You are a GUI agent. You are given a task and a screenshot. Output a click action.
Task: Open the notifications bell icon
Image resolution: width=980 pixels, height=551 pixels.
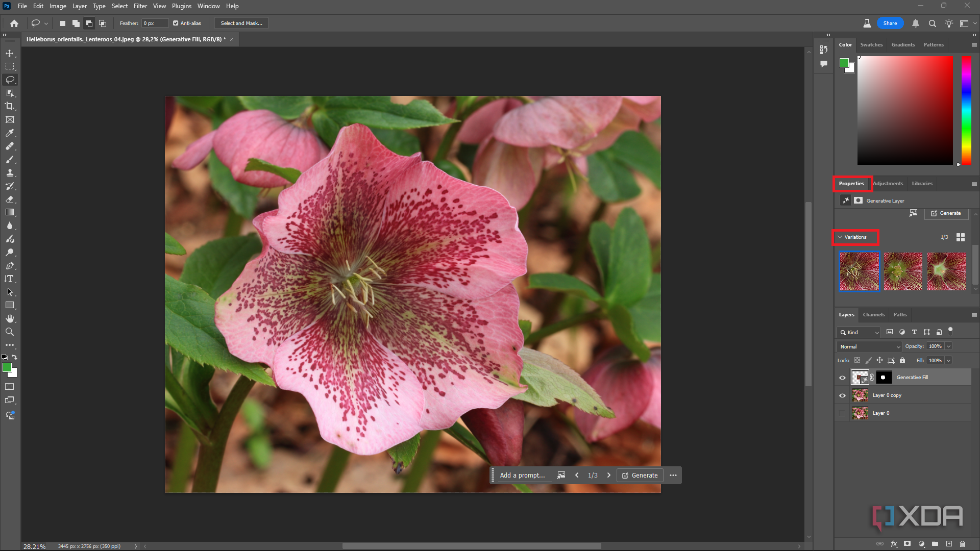pyautogui.click(x=916, y=23)
